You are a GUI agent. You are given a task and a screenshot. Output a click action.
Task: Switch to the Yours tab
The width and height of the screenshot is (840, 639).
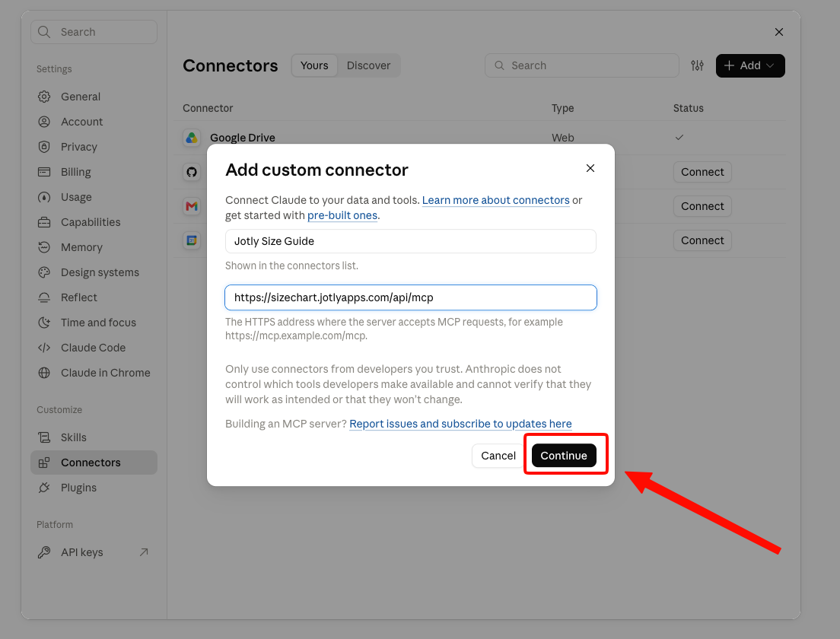(x=314, y=65)
